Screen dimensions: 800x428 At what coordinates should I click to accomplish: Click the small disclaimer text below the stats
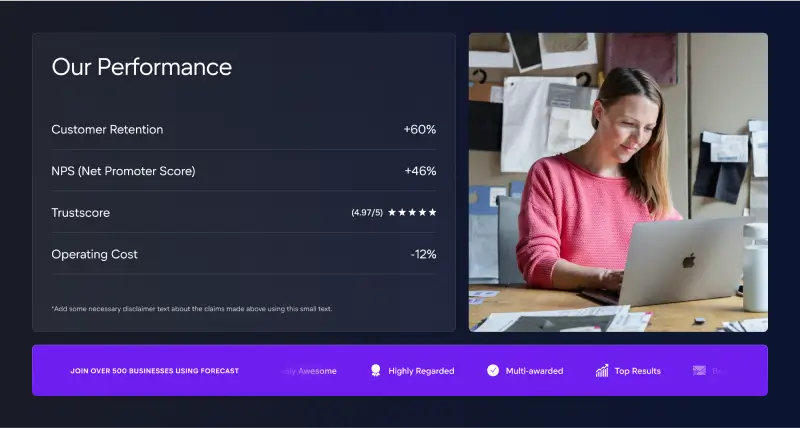coord(192,309)
